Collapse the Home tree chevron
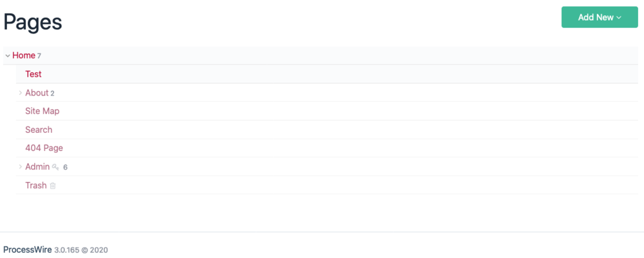This screenshot has width=644, height=258. click(7, 55)
